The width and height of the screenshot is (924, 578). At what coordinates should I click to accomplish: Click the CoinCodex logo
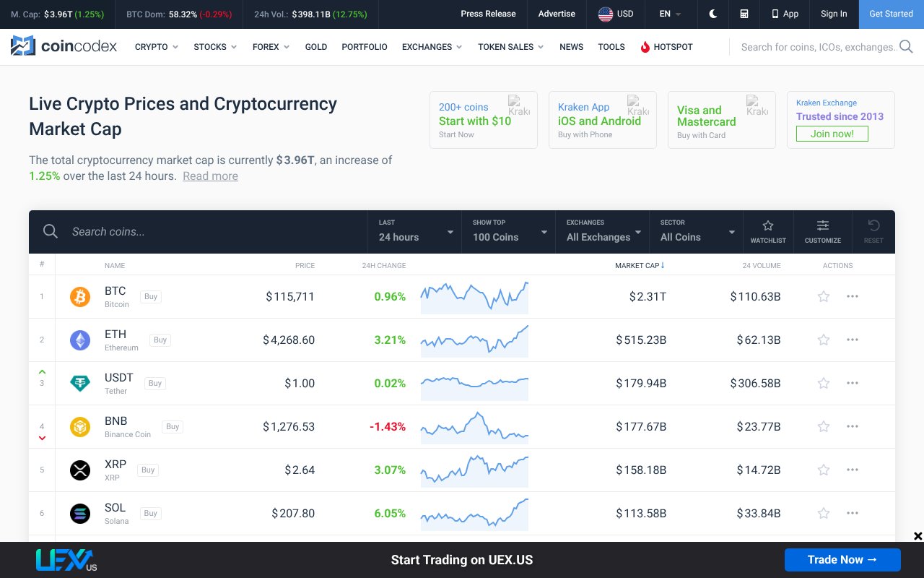point(64,46)
